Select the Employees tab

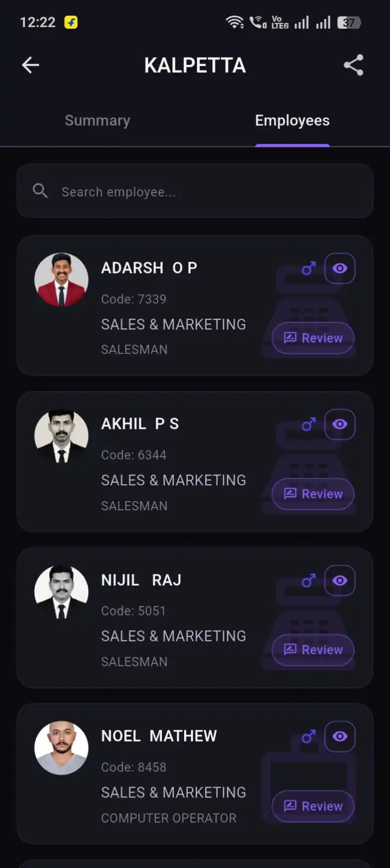point(292,121)
